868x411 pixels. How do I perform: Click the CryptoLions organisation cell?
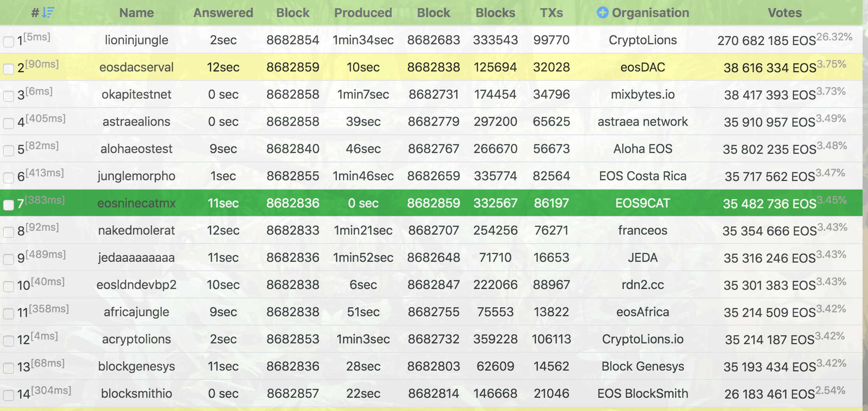click(x=643, y=40)
